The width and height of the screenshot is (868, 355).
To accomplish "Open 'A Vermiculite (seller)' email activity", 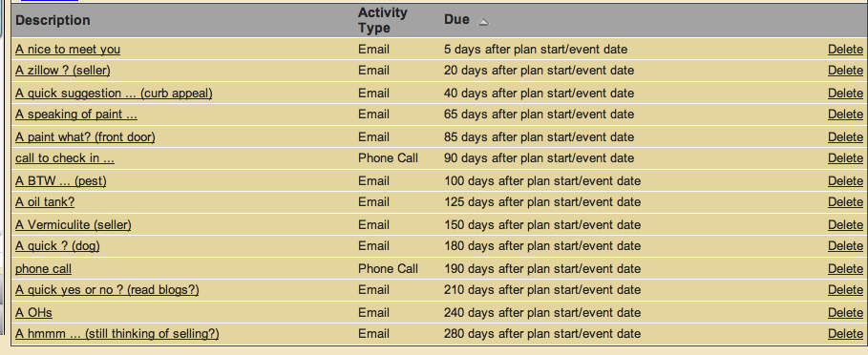I will pos(74,224).
